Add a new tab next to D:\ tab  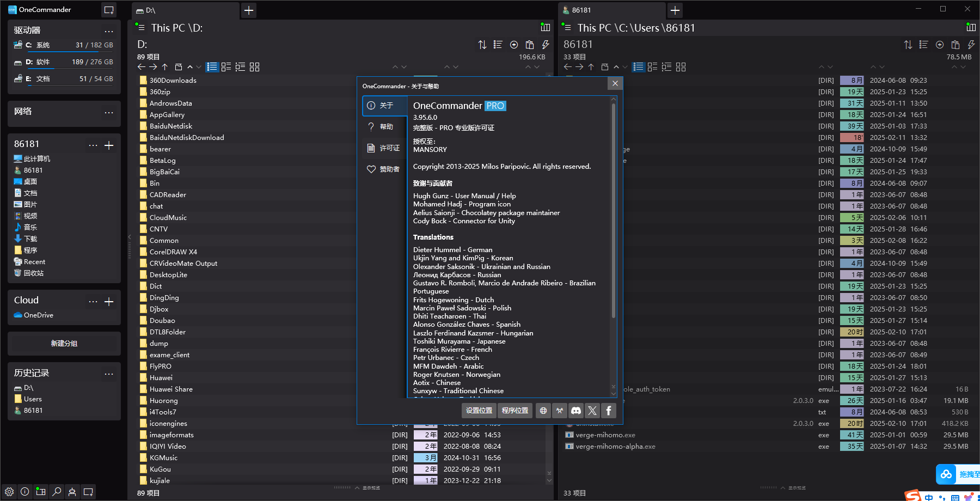249,10
